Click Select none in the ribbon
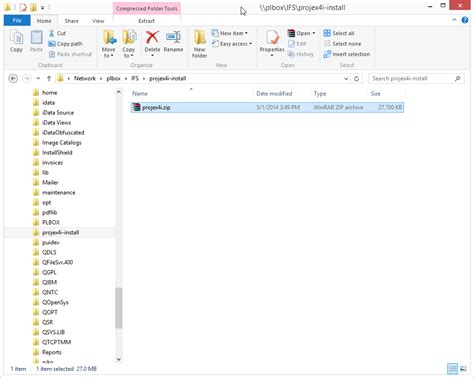Screen dimensions: 474x378 342,44
